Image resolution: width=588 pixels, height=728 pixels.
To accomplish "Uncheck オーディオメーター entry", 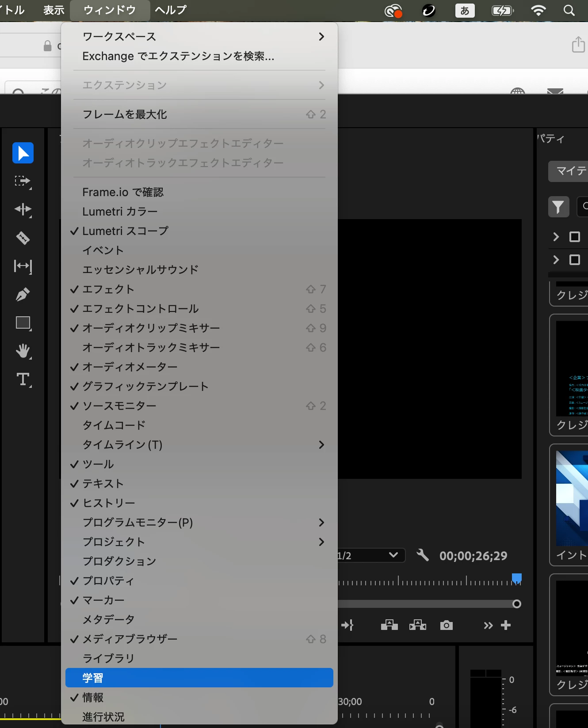I will [199, 367].
